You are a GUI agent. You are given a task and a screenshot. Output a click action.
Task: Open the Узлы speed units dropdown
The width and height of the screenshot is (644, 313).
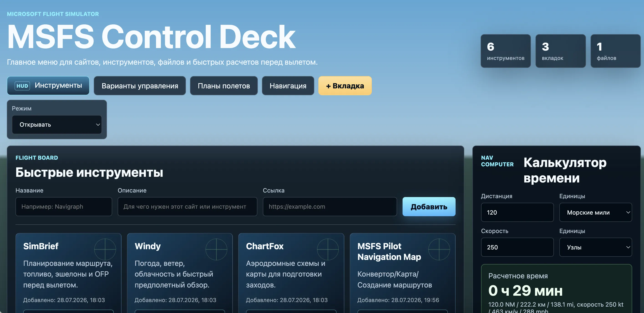tap(596, 247)
